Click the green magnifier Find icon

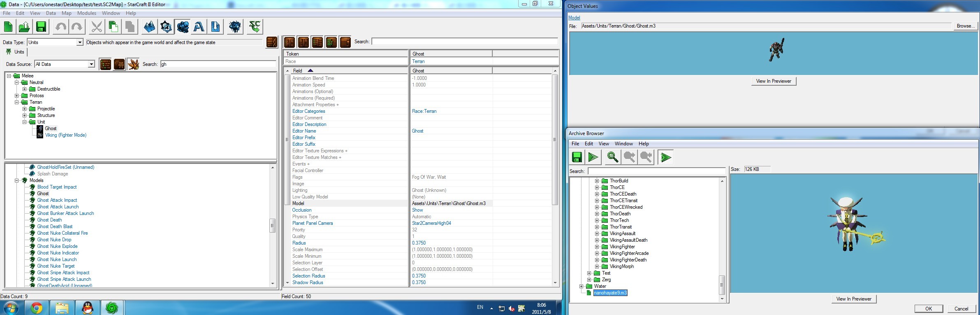[613, 157]
